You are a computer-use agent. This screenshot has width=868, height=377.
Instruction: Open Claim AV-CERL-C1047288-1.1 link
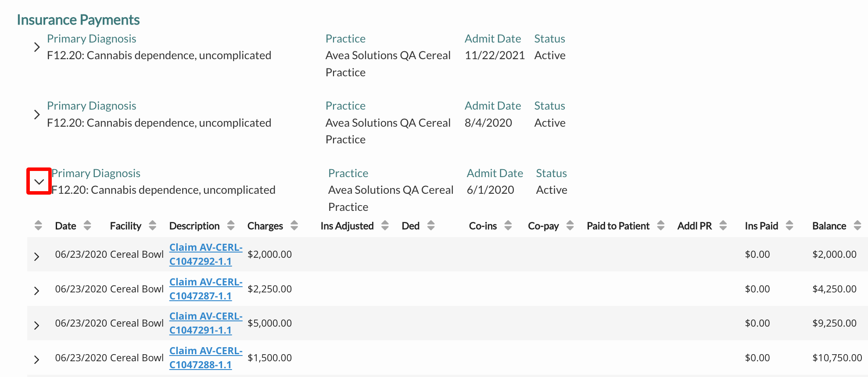pyautogui.click(x=205, y=358)
